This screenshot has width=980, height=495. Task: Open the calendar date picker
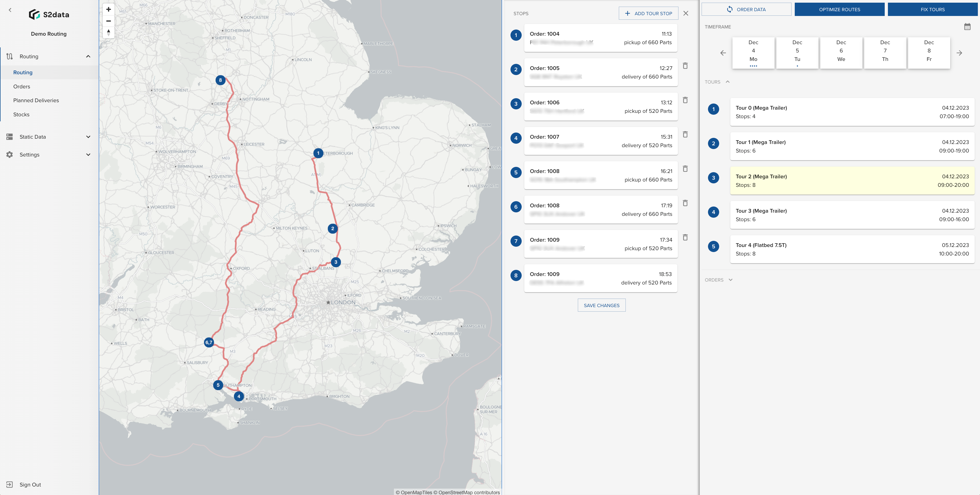tap(966, 27)
